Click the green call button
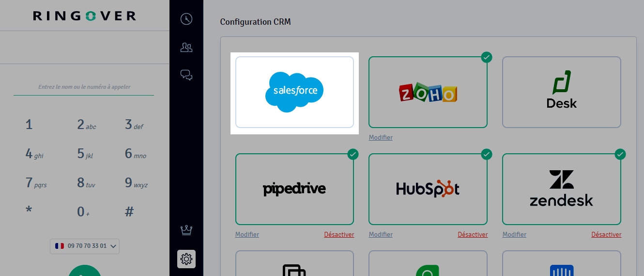Viewport: 644px width, 276px height. coord(85,270)
